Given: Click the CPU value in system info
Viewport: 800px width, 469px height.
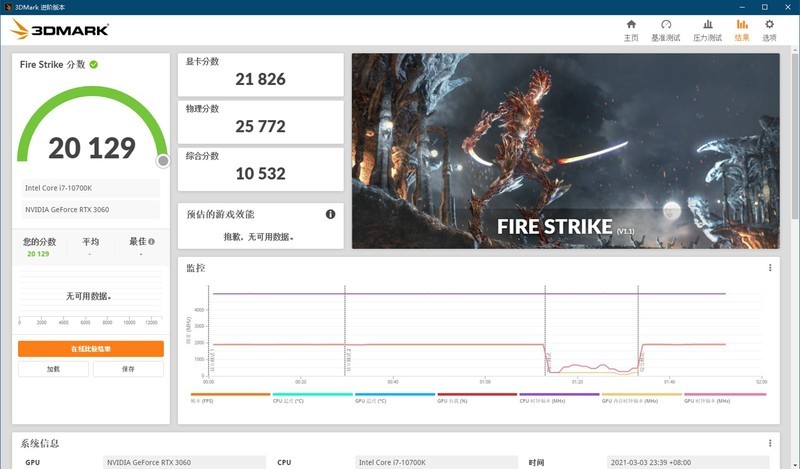Looking at the screenshot, I should point(436,462).
